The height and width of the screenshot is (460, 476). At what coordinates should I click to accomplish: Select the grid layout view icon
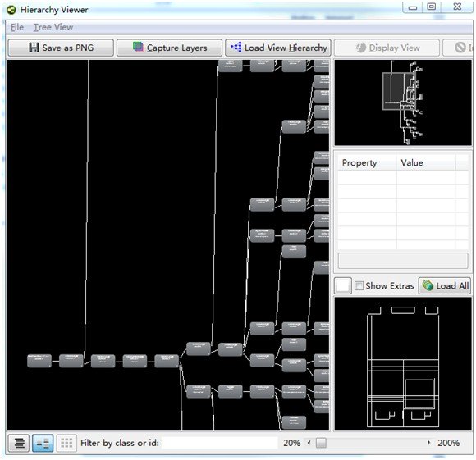coord(66,443)
